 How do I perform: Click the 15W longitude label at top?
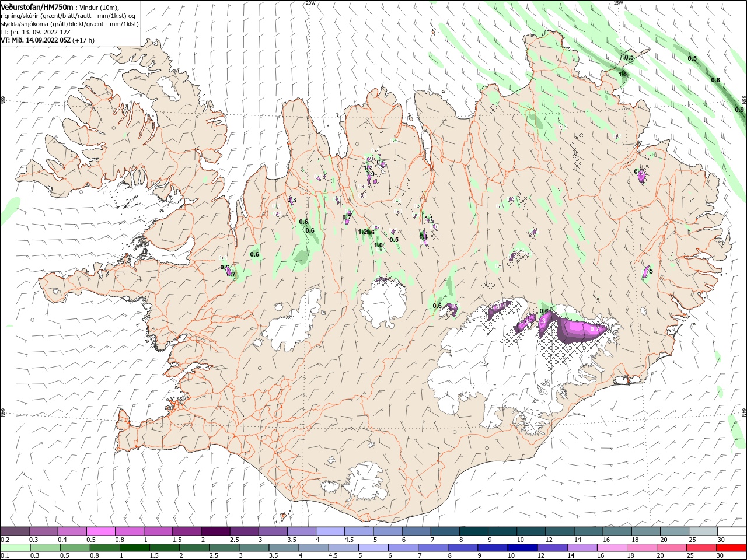click(618, 3)
